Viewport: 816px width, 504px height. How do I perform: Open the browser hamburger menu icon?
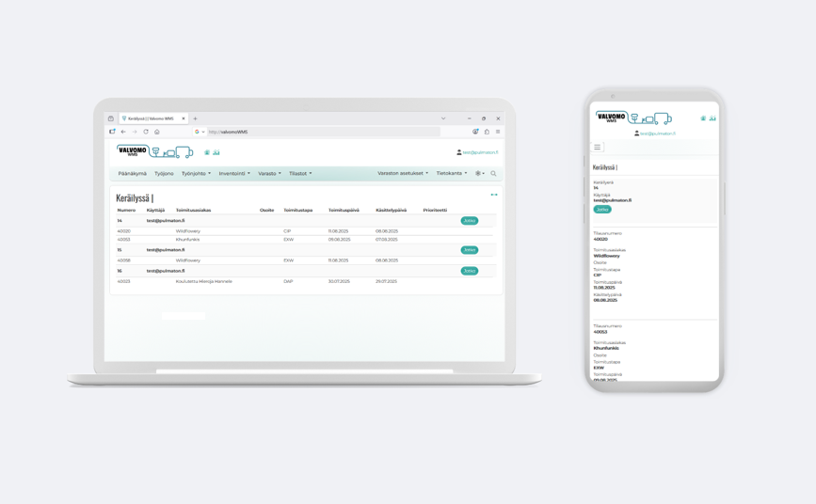[498, 132]
